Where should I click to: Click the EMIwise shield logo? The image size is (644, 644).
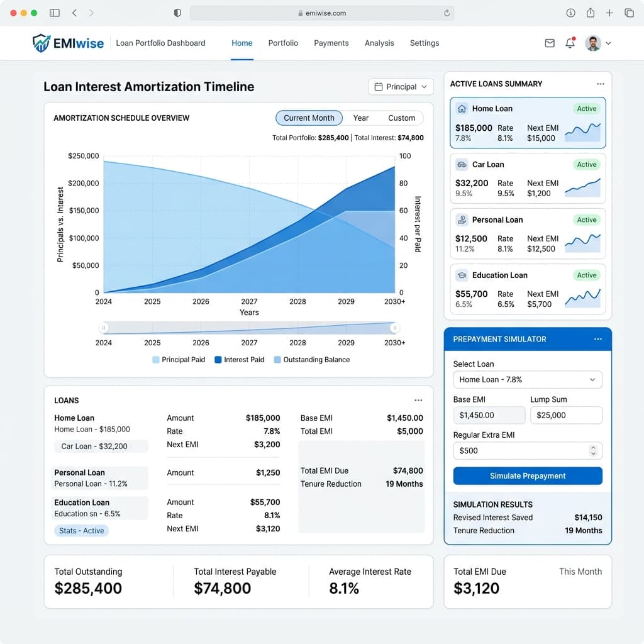(x=42, y=43)
